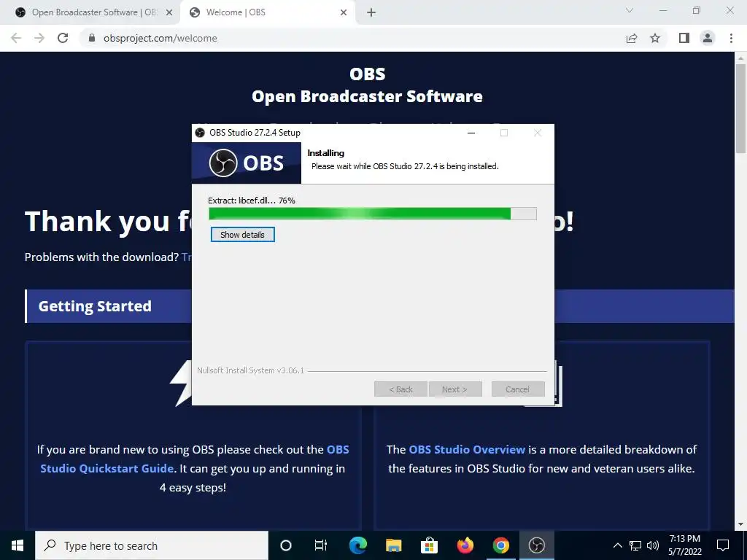
Task: Minimize the OBS Studio Setup window
Action: tap(471, 133)
